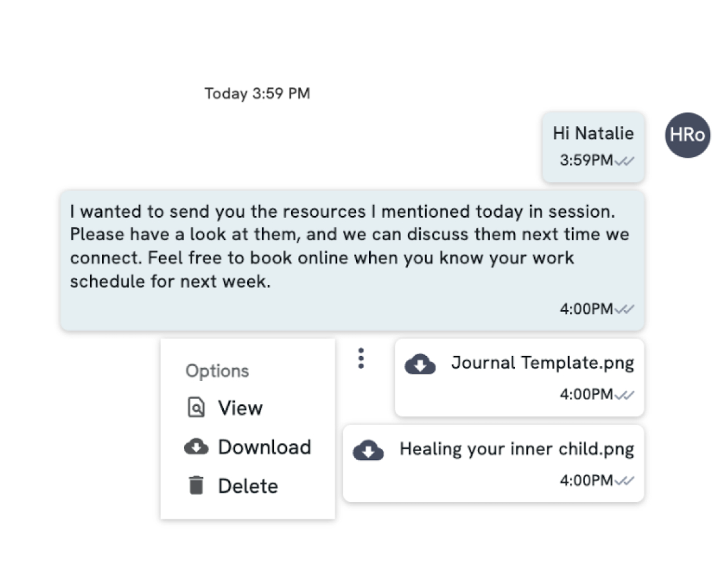Choose View from the Options menu
This screenshot has width=728, height=572.
[x=240, y=408]
